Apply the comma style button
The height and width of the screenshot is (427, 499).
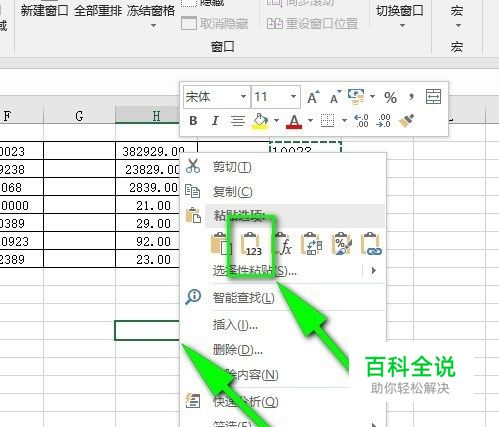tap(411, 97)
